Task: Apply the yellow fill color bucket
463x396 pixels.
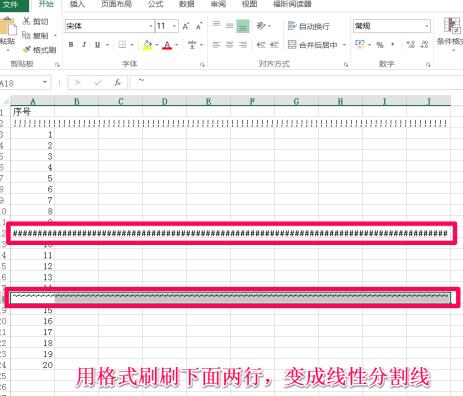Action: point(147,45)
